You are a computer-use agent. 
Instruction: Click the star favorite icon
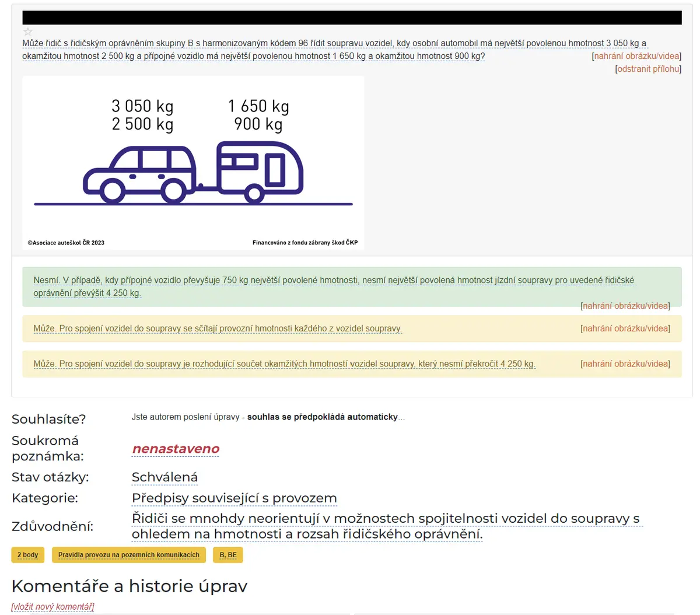tap(27, 32)
